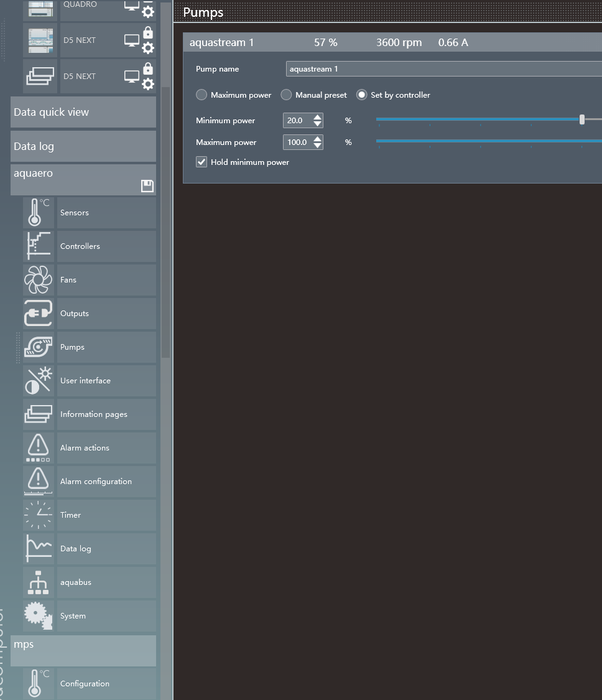Click the Alarm actions warning icon
Viewport: 602px width, 700px height.
(39, 448)
